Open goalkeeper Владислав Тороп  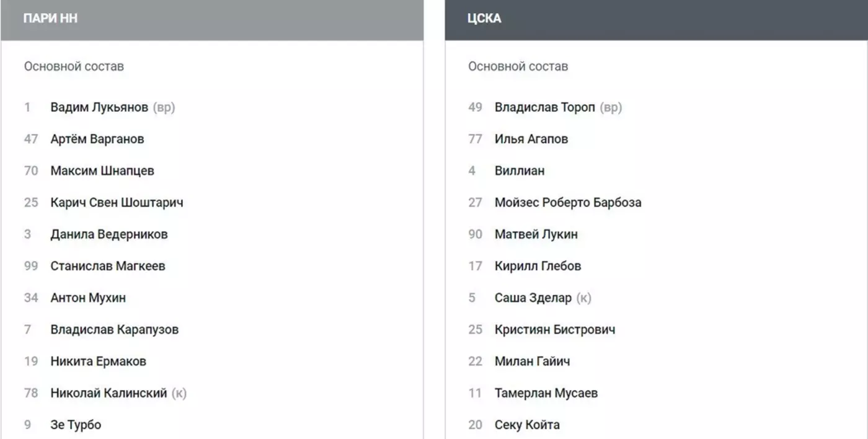[544, 107]
